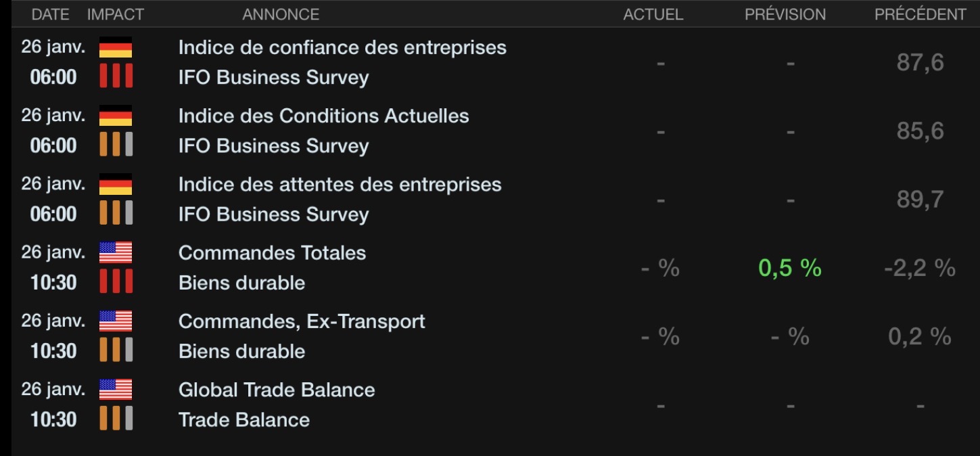
Task: Open the Indice de confiance des entreprises announcement
Action: coord(342,47)
